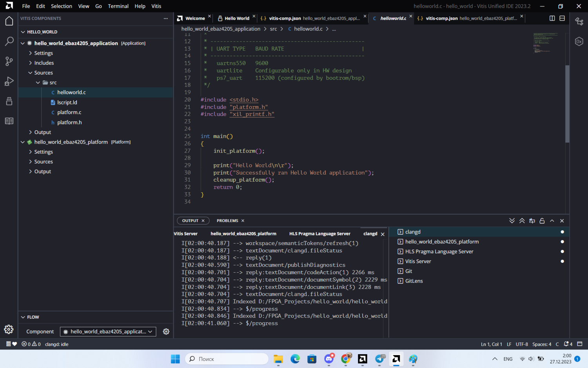Image resolution: width=588 pixels, height=368 pixels.
Task: Open the Component dropdown in Flow
Action: click(x=108, y=332)
